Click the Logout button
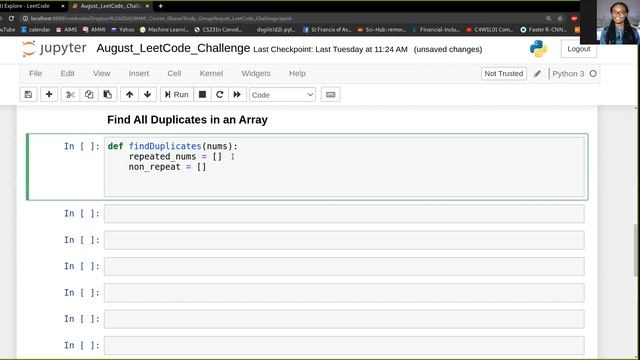This screenshot has width=640, height=360. pos(578,49)
